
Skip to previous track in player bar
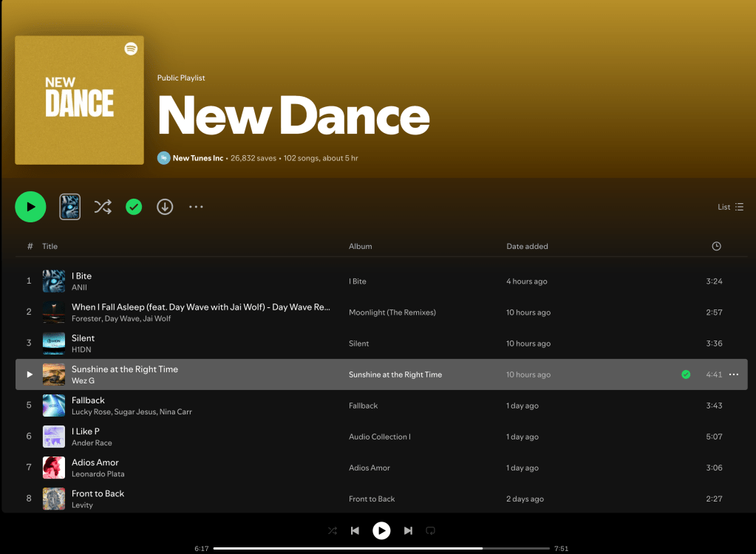(355, 530)
